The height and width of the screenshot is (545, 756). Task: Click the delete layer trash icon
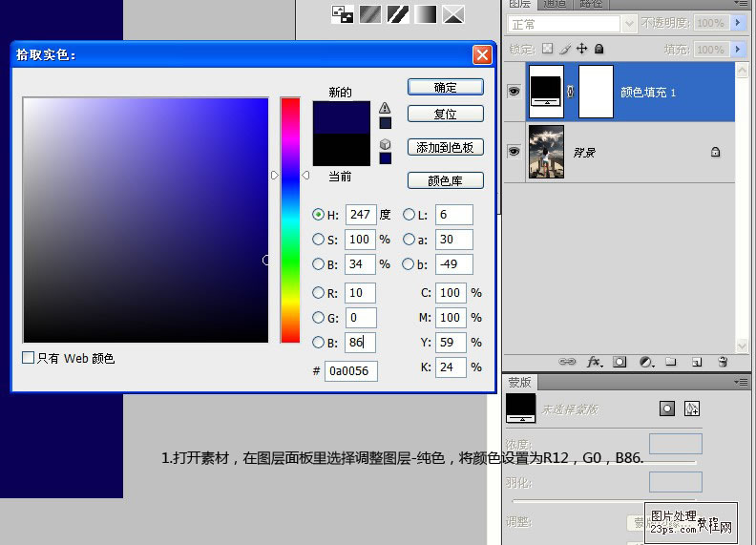point(723,362)
